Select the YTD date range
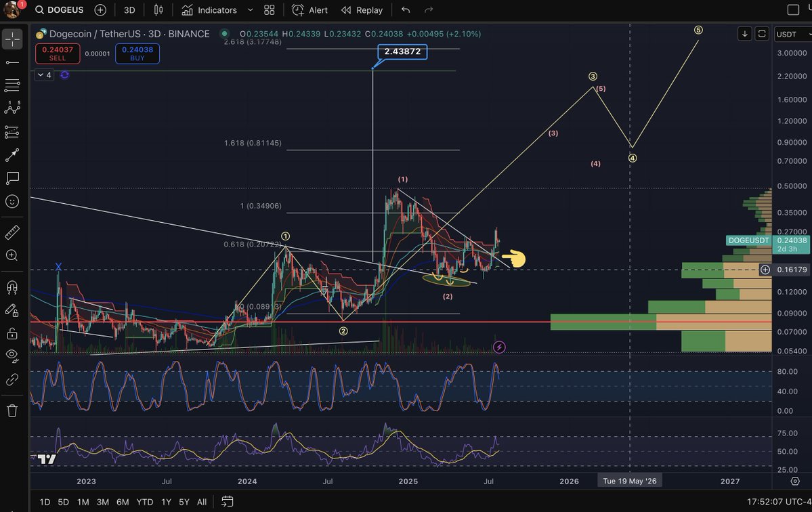 144,502
